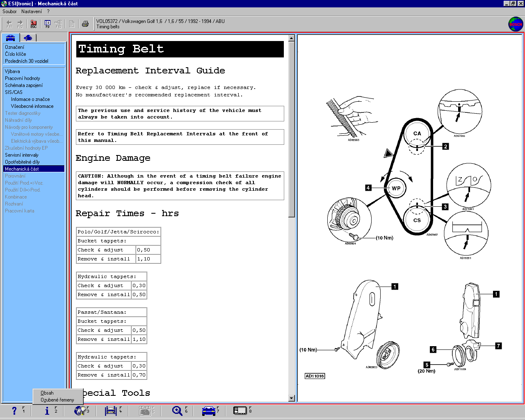Click the F9 list view toolbar icon

point(48,24)
